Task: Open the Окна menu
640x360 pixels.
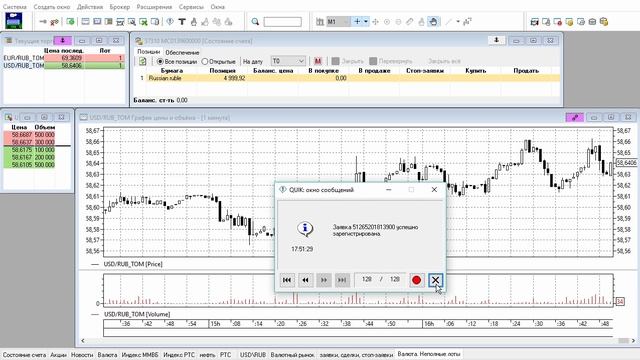Action: click(218, 7)
